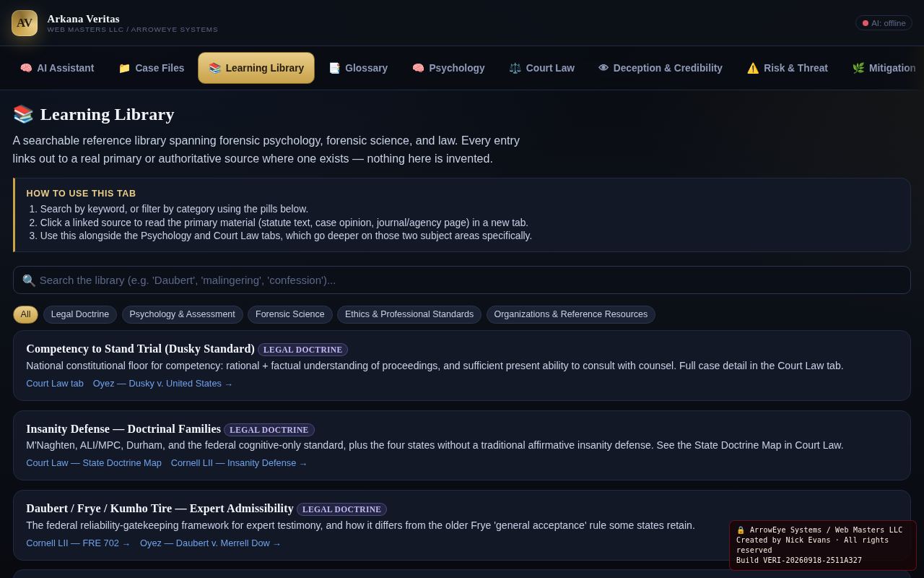The height and width of the screenshot is (578, 924).
Task: Click the folder icon on Case Files tab
Action: coord(124,68)
